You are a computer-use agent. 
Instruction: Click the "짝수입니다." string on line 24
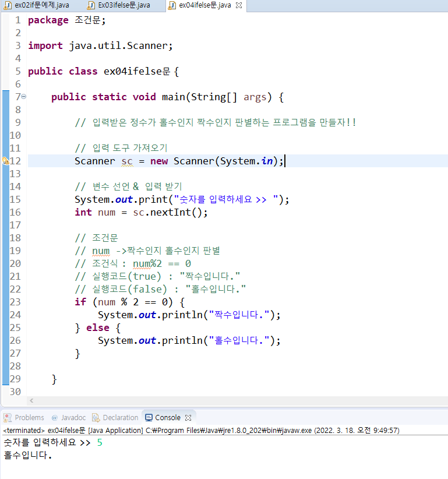click(x=239, y=315)
